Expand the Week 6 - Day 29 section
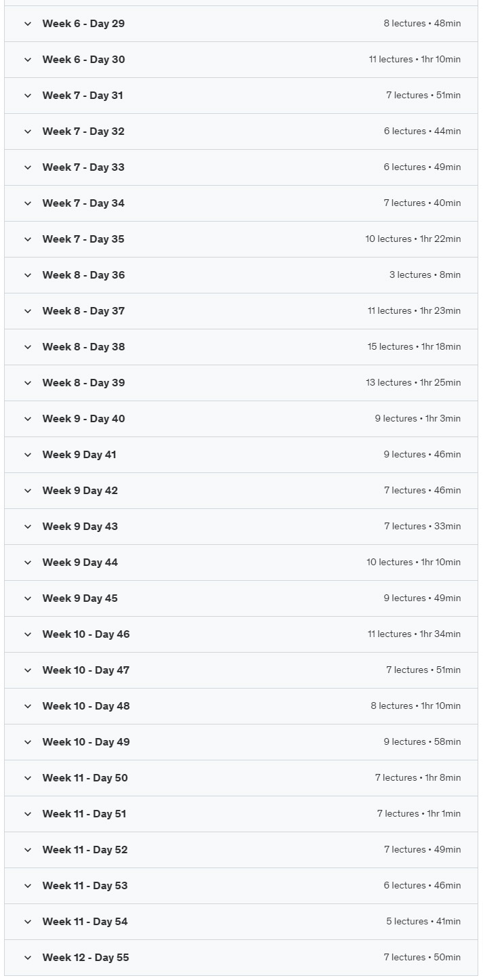The image size is (483, 980). point(241,24)
